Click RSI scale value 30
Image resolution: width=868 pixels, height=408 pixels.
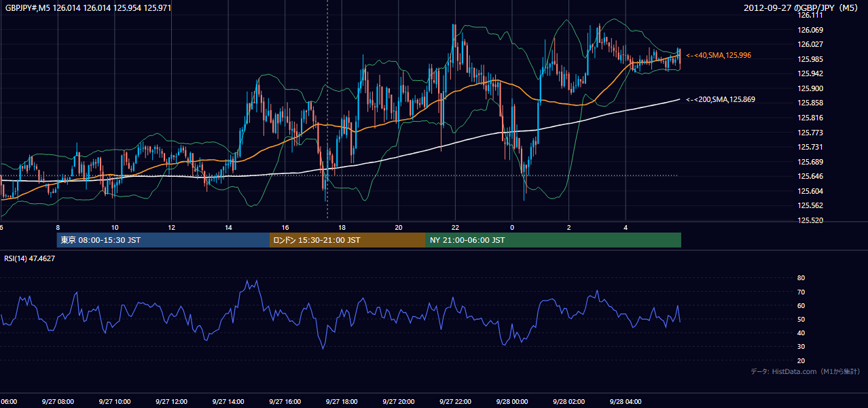(x=801, y=347)
